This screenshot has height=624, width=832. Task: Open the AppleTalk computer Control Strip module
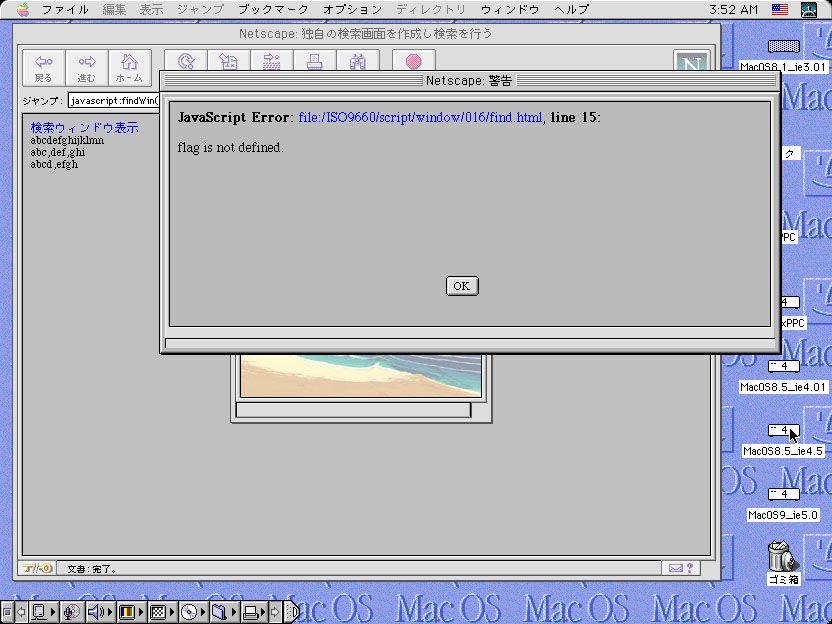point(44,612)
